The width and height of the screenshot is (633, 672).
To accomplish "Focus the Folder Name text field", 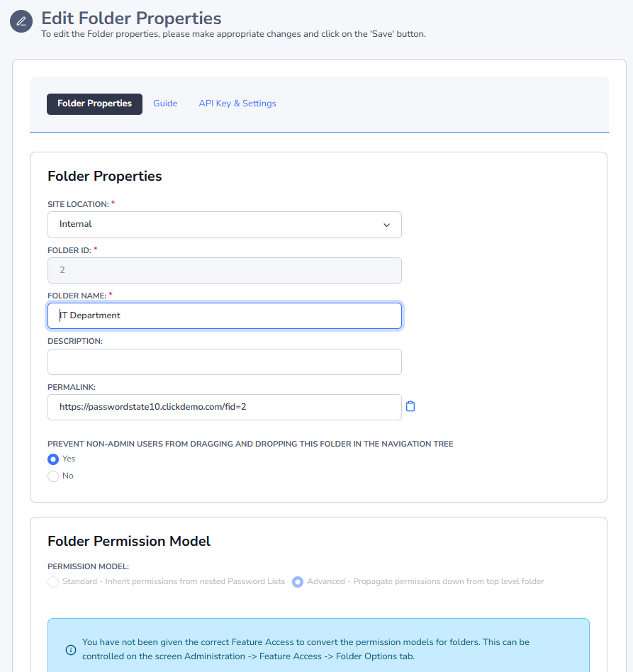I will (224, 315).
